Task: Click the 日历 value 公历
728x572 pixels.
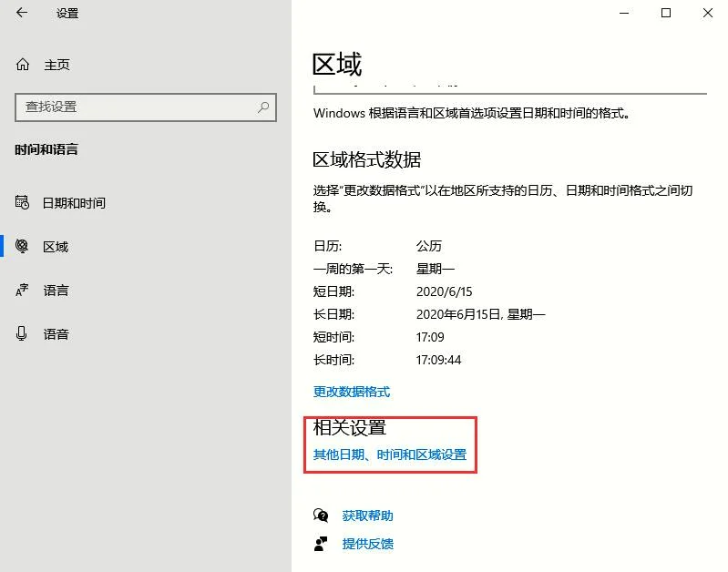Action: (429, 246)
